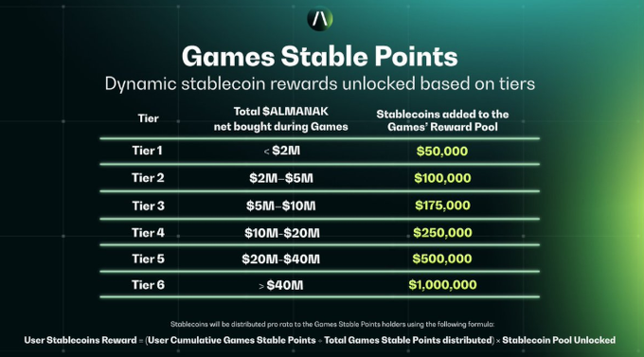Select the Tier 2 row label

[x=148, y=178]
